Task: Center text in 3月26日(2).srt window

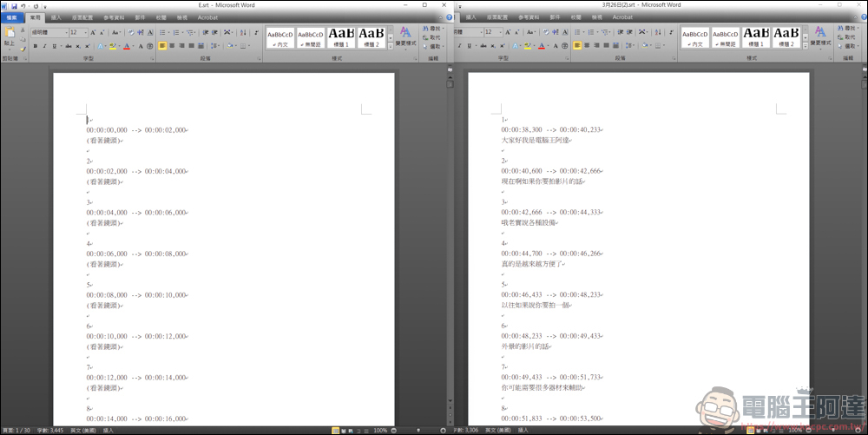Action: pos(587,45)
